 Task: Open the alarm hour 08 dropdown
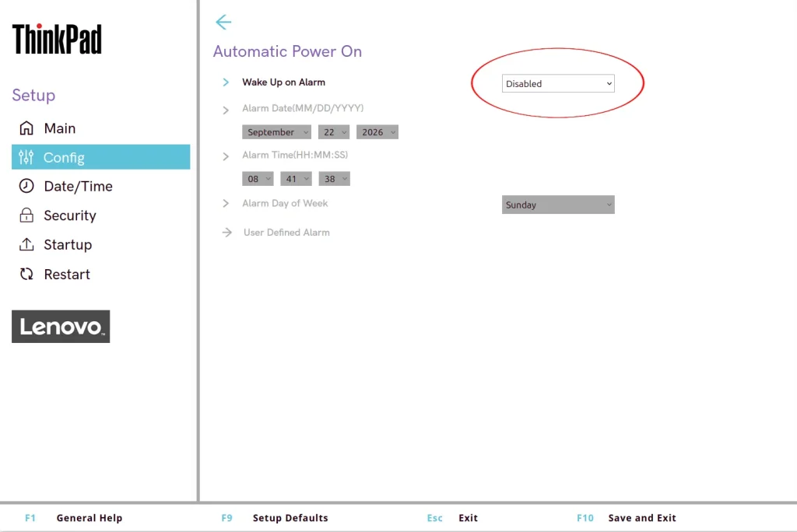pos(258,179)
